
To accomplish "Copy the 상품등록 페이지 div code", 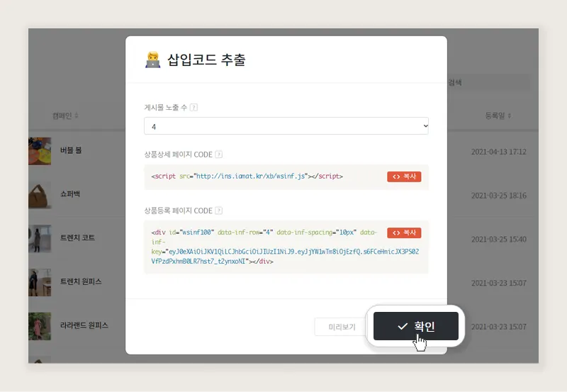I will point(404,233).
